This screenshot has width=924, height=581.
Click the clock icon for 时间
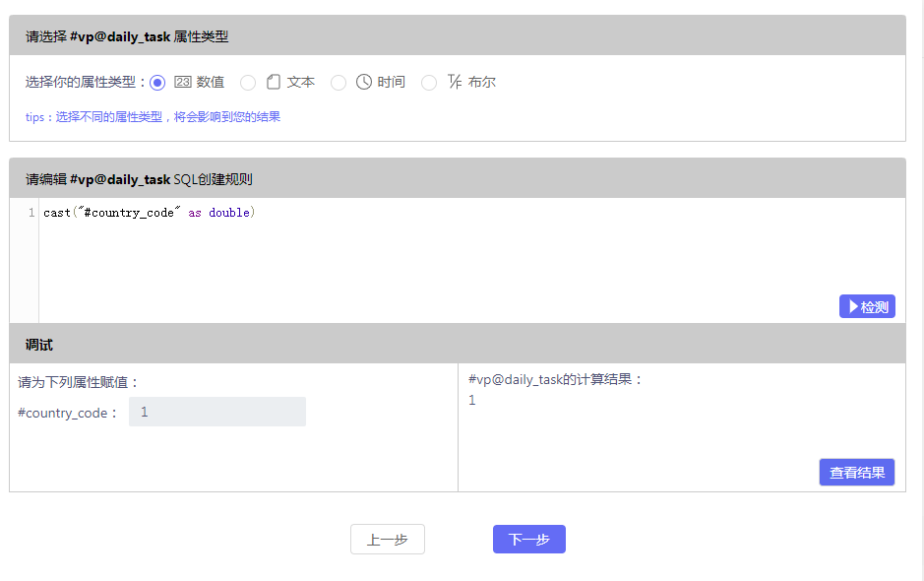pos(364,83)
